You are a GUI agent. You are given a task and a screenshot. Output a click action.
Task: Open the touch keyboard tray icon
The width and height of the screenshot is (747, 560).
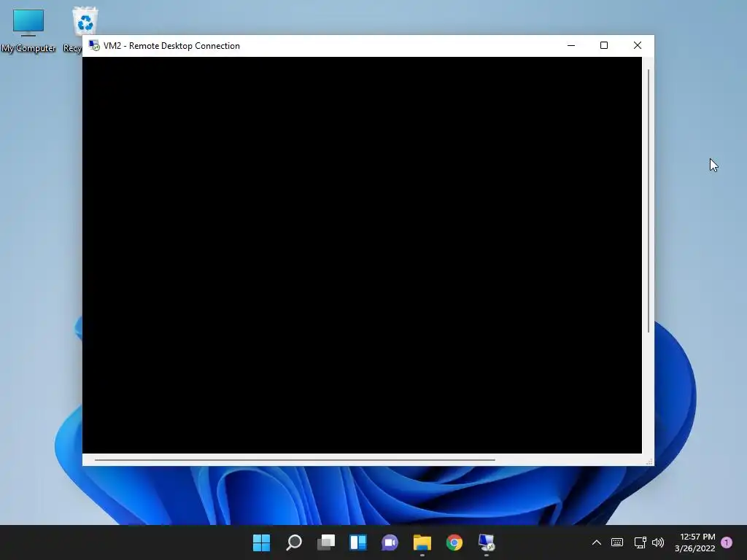617,542
